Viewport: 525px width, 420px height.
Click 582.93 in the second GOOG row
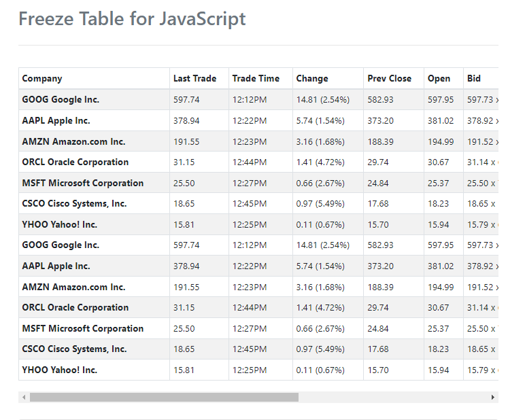pos(380,245)
